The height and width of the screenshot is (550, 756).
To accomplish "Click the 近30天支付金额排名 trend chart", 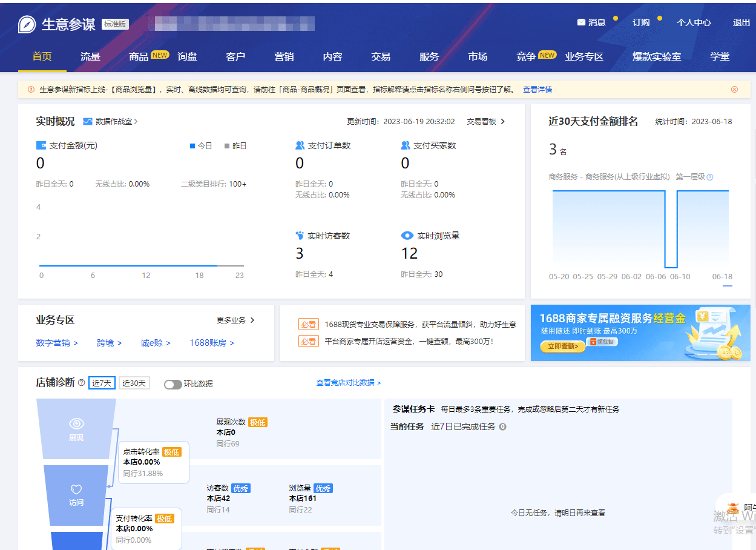I will (x=640, y=229).
